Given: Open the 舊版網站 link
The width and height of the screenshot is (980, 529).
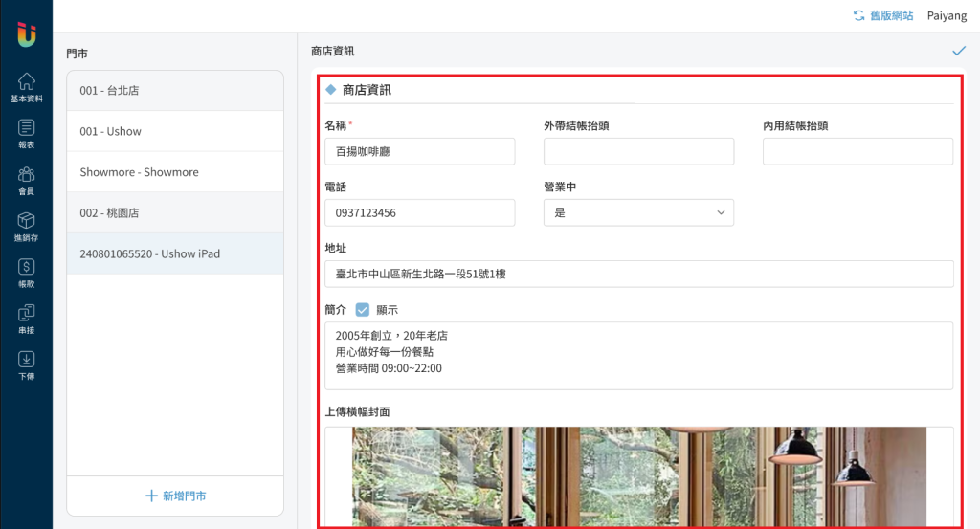Looking at the screenshot, I should [x=882, y=15].
